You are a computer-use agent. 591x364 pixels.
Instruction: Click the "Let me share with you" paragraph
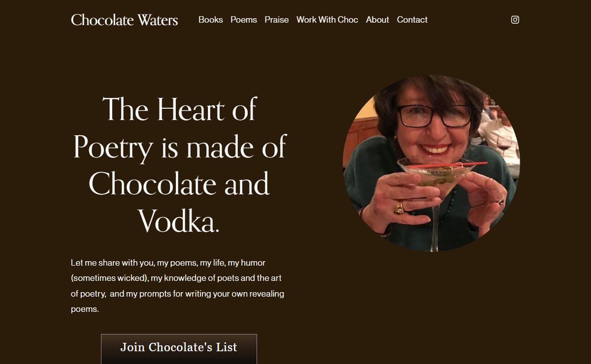click(x=178, y=286)
